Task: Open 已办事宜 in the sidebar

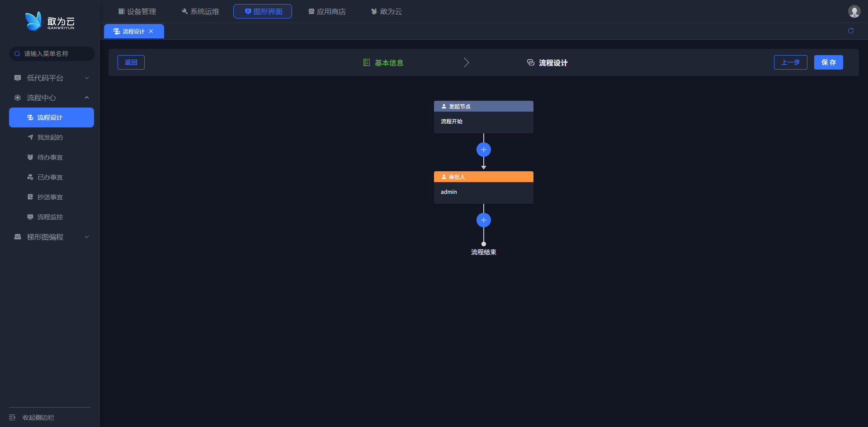Action: [52, 177]
